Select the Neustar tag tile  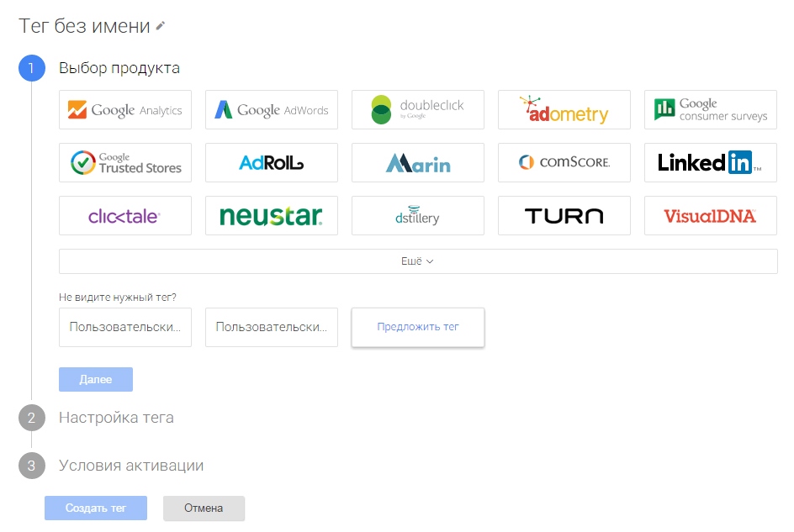[x=272, y=216]
